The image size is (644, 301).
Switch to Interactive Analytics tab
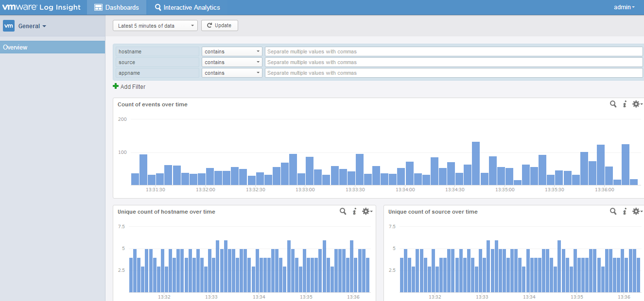[x=187, y=7]
